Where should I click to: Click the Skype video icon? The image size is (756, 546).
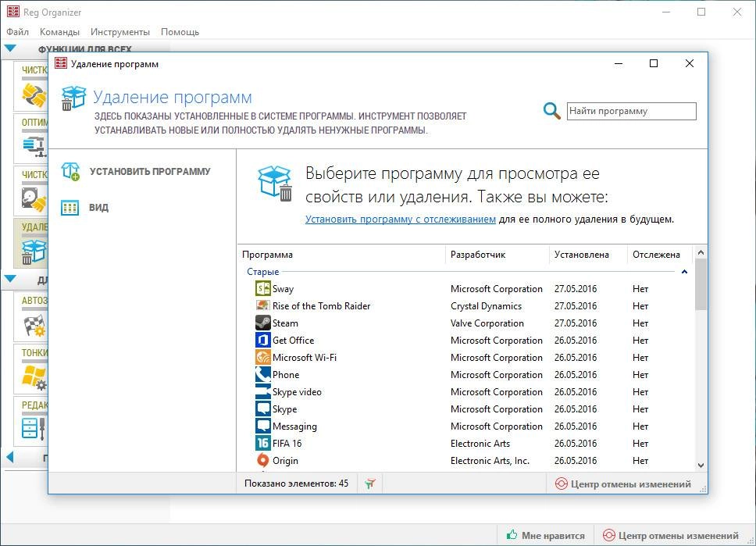[262, 391]
